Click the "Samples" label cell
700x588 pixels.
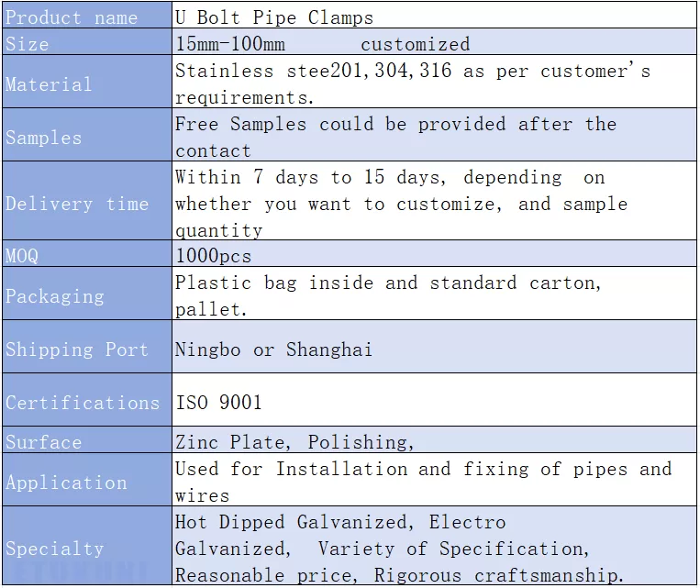(86, 137)
